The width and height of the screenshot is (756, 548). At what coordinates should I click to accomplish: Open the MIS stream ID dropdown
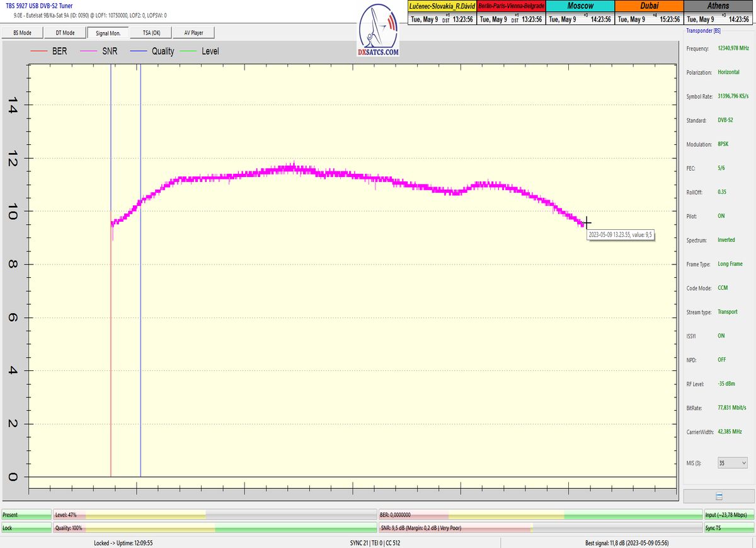733,463
